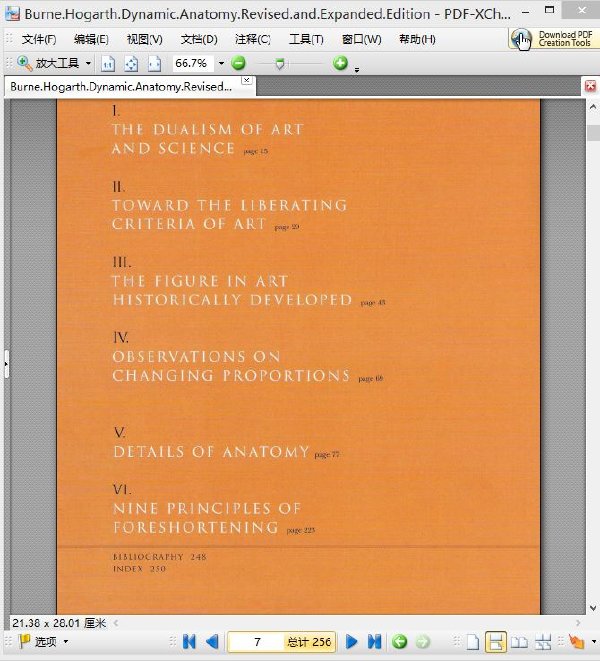Click 'Observations on' heading line
Image resolution: width=600 pixels, height=661 pixels.
[x=196, y=357]
